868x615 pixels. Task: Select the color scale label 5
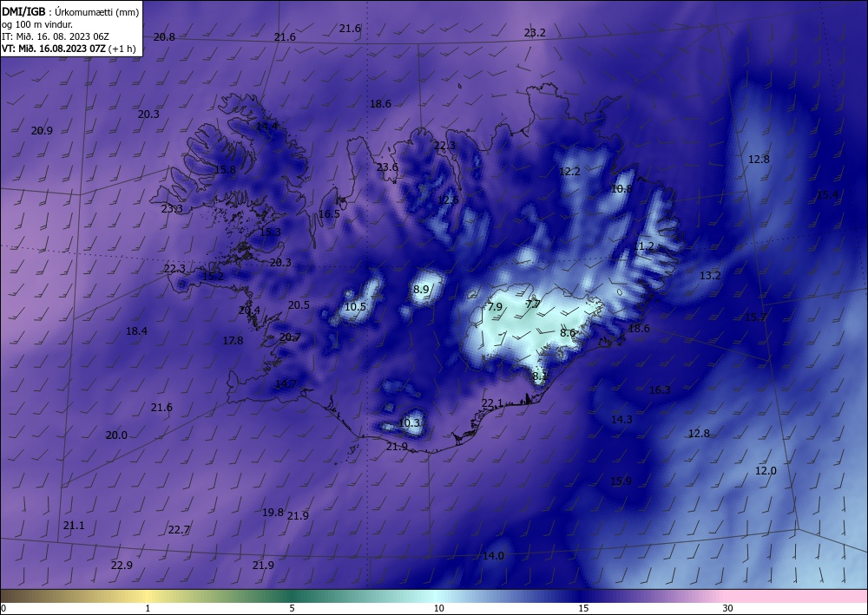point(292,608)
